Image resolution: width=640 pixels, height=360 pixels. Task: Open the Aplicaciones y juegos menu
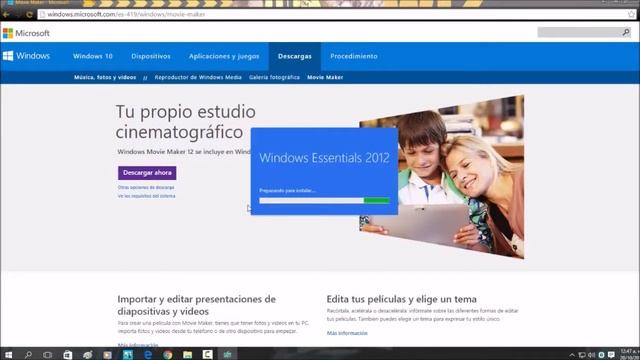(224, 56)
